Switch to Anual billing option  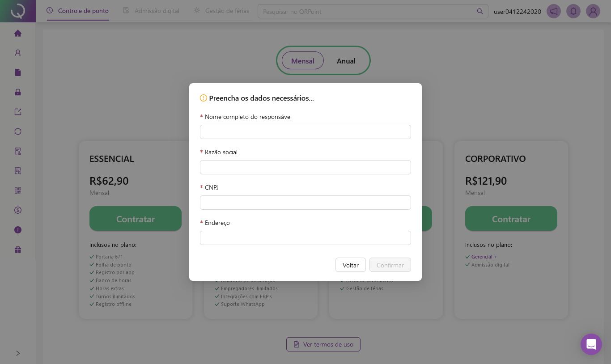click(x=346, y=61)
